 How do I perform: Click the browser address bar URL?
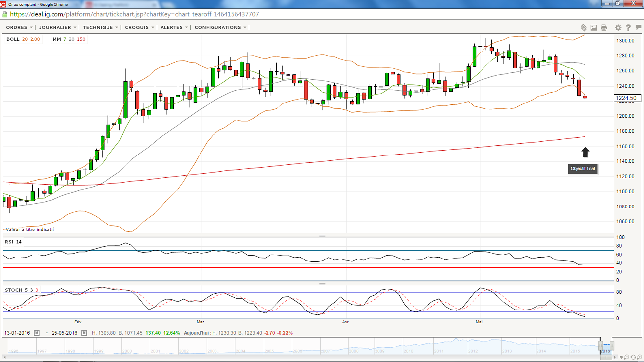[x=134, y=15]
